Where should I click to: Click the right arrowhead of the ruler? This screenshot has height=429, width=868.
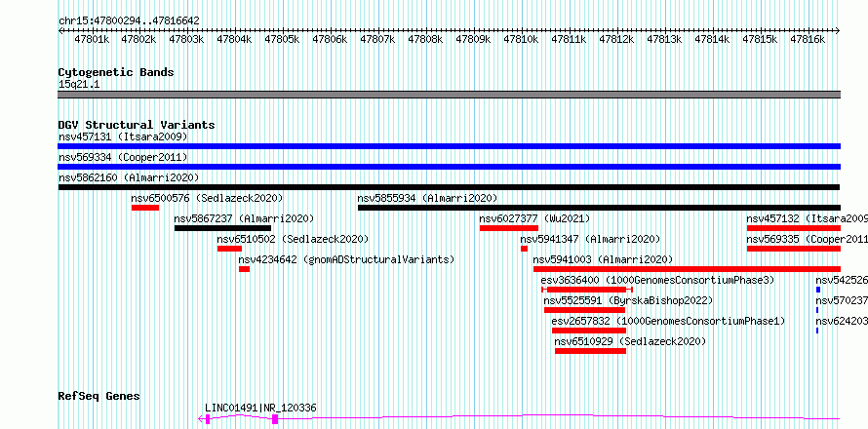point(838,31)
